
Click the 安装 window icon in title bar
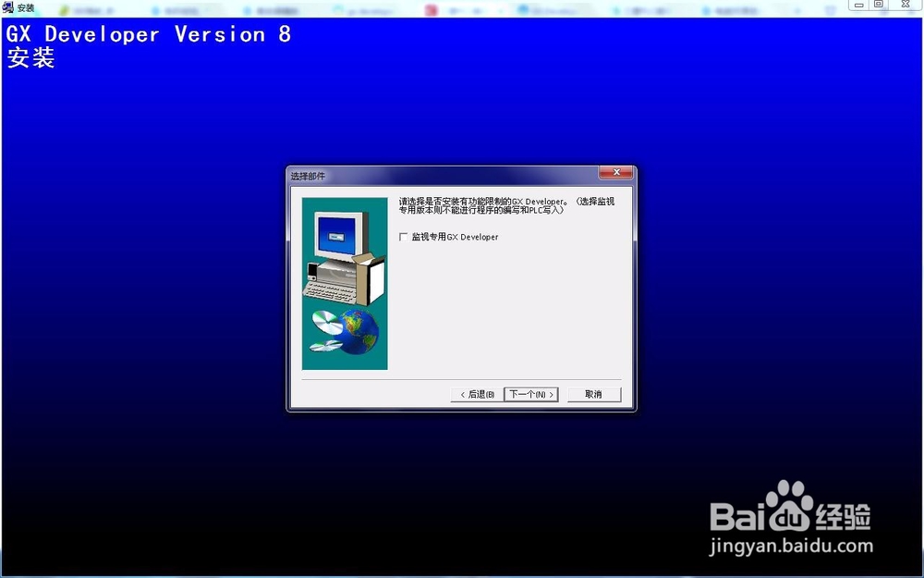8,7
